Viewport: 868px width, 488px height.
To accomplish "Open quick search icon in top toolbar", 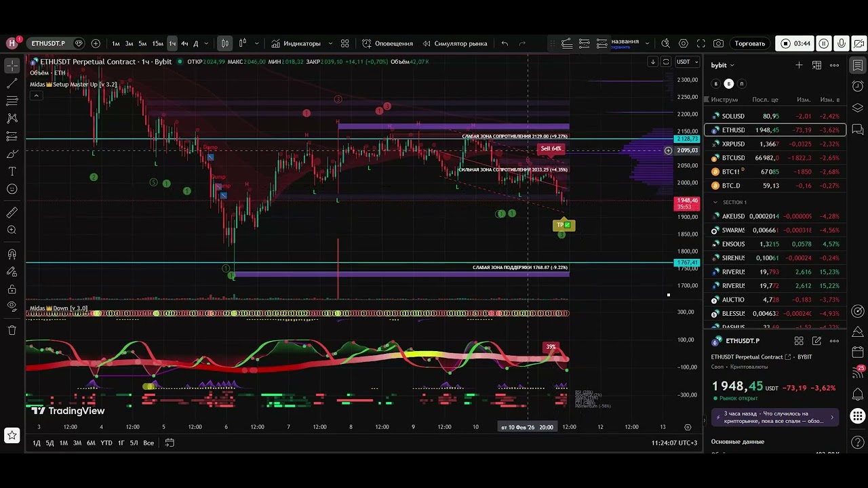I will click(666, 43).
